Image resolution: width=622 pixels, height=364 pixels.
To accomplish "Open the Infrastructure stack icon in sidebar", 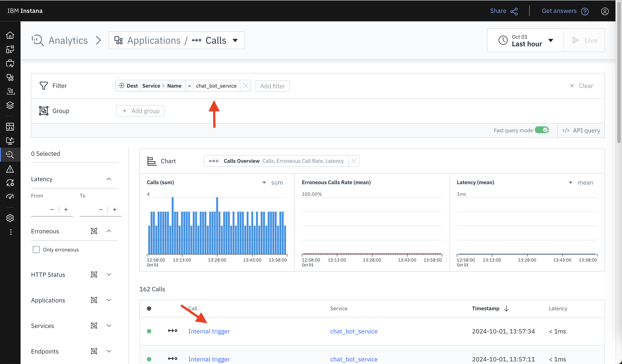I will pyautogui.click(x=10, y=105).
